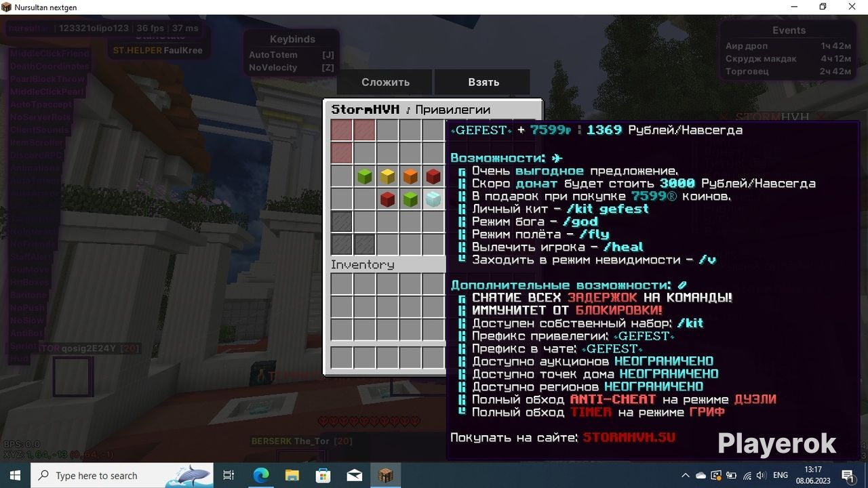Click the ST.HELPER FaulKree nametag

coord(157,50)
